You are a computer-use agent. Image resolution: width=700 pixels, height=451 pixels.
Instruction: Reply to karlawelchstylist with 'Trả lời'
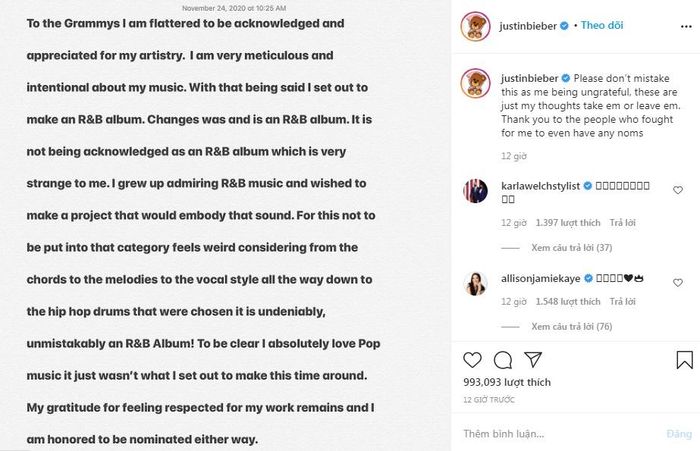pos(622,223)
